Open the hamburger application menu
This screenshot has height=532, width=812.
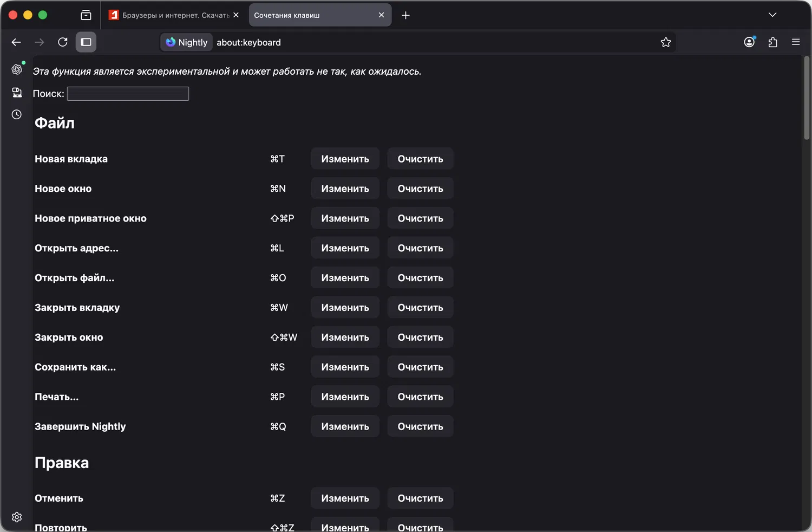pos(796,42)
